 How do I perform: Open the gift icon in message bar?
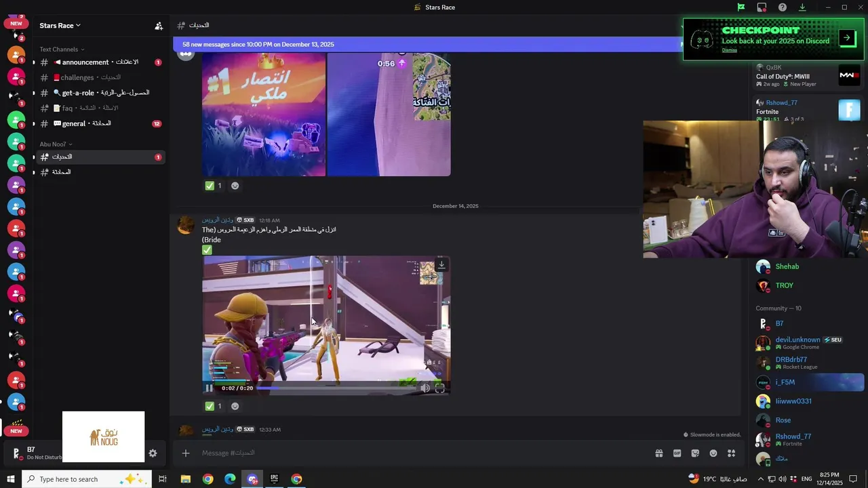click(658, 453)
